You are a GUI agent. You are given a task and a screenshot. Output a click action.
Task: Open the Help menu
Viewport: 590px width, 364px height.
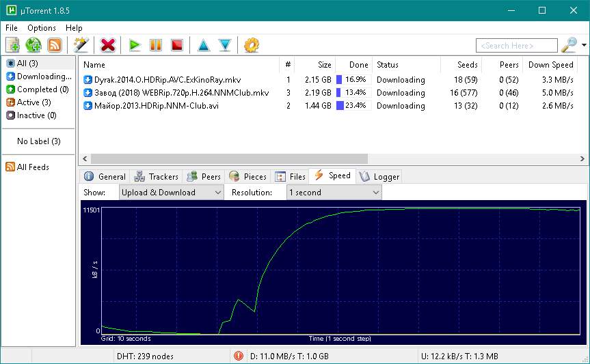(x=74, y=28)
